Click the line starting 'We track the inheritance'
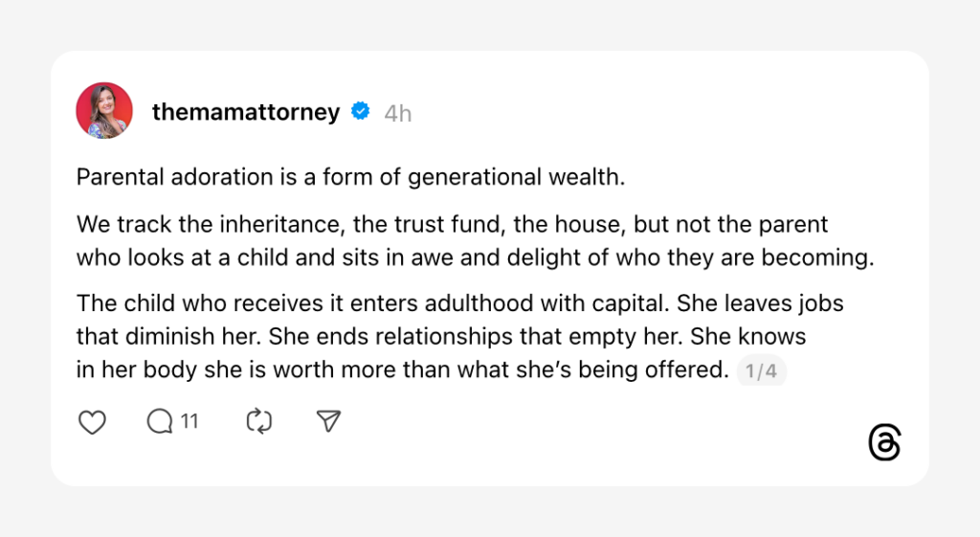The width and height of the screenshot is (980, 537). (451, 226)
